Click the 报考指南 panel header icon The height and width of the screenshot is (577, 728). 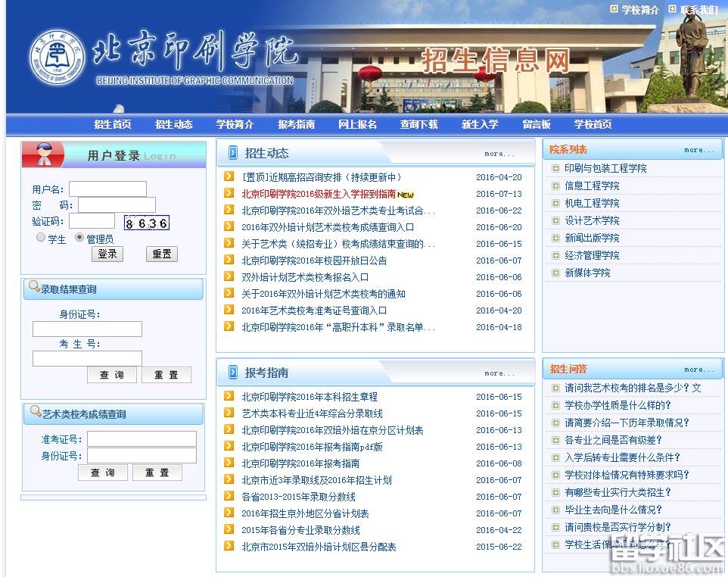click(x=232, y=373)
